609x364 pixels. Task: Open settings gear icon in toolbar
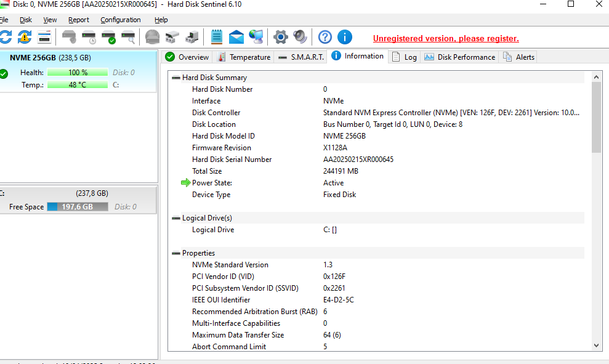point(281,37)
